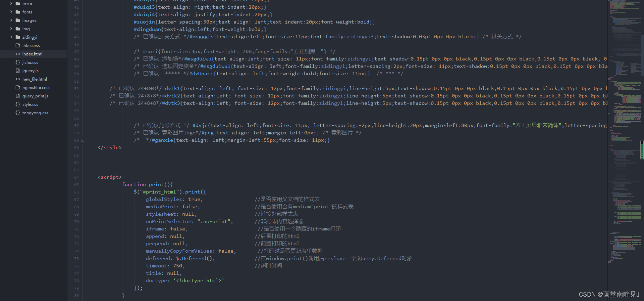
Task: Click the nginx.htaccess file icon
Action: pos(18,87)
